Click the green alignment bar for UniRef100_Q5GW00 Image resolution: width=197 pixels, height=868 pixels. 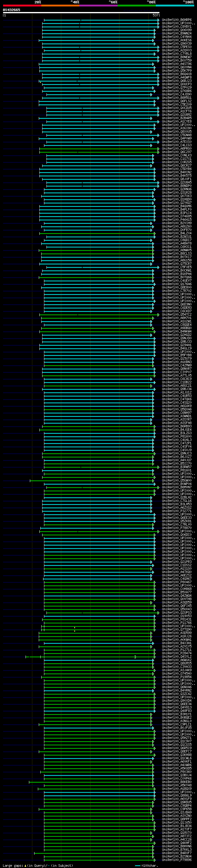coord(92,481)
